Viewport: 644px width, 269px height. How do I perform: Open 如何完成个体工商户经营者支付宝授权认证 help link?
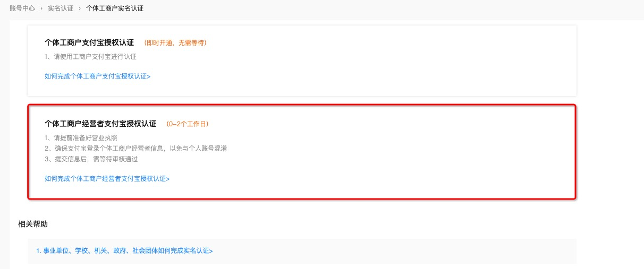[107, 179]
